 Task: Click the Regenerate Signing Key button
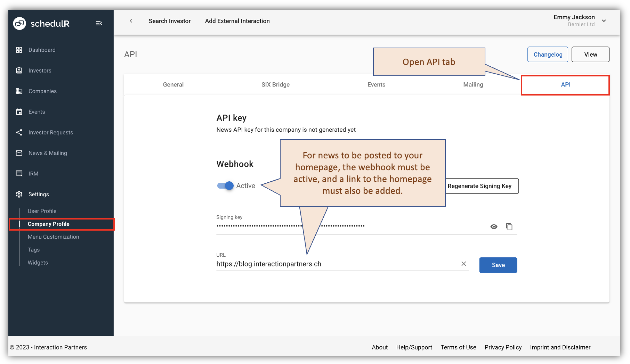[482, 186]
